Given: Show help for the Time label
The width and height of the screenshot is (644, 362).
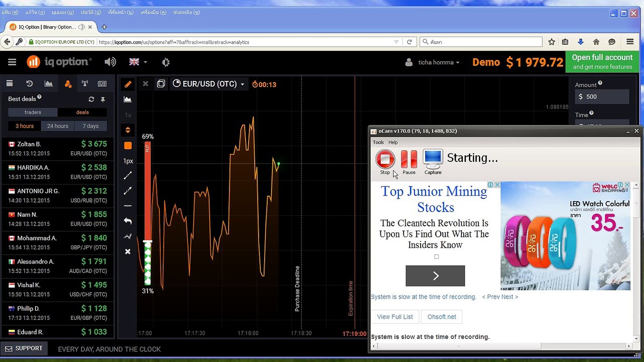Looking at the screenshot, I should 592,114.
